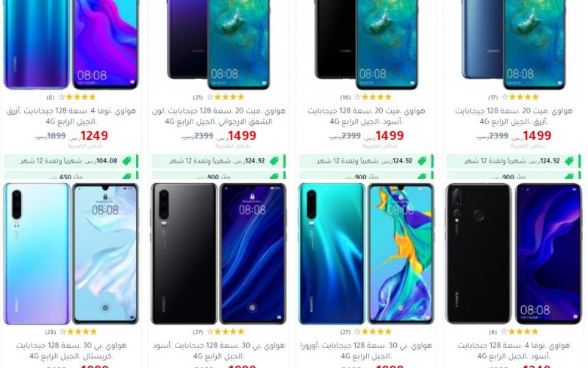Open Huawei Nova 4 blue product title

click(71, 116)
